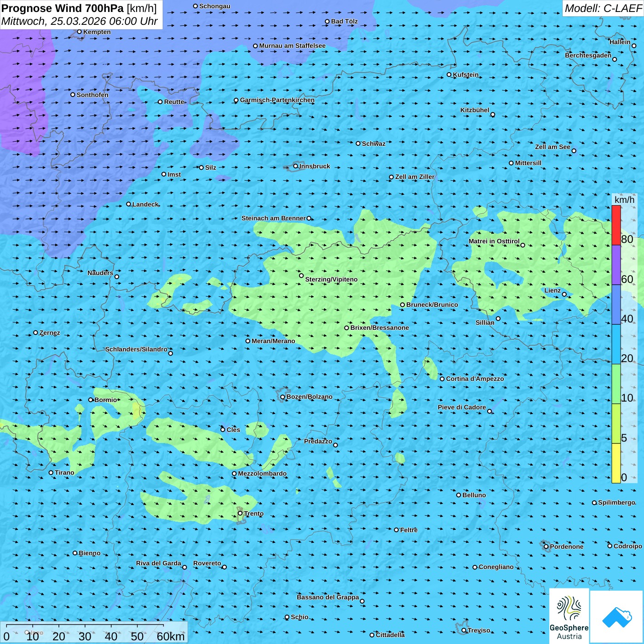Click the 'Riva del Garda' label
The image size is (644, 644).
coord(159,563)
